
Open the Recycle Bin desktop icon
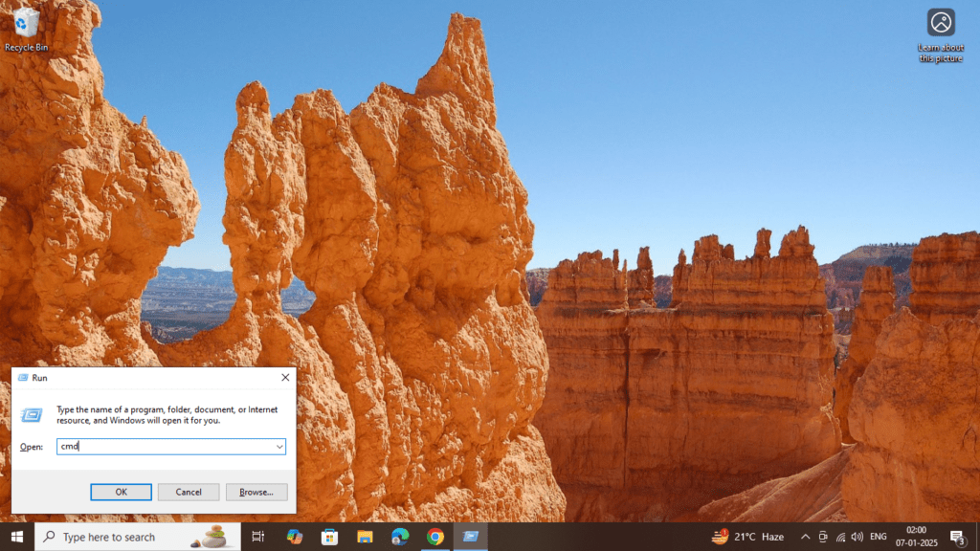pyautogui.click(x=26, y=29)
